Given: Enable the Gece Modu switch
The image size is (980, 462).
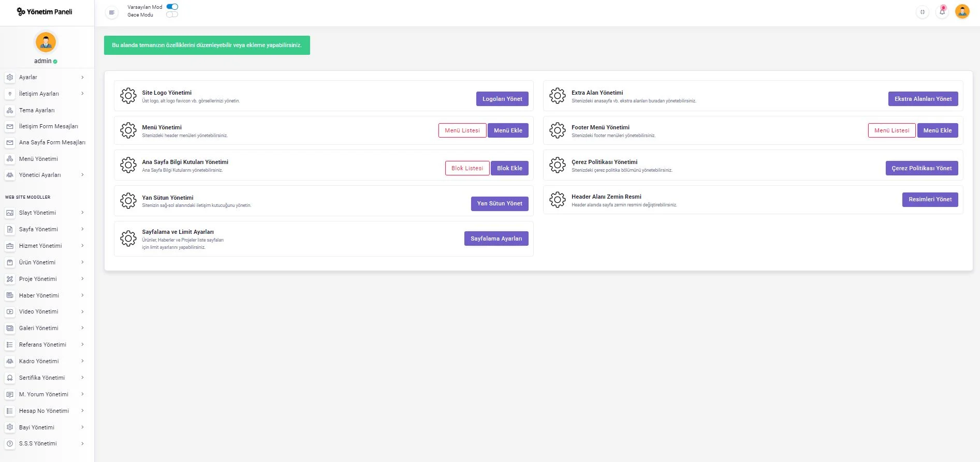Looking at the screenshot, I should click(172, 14).
